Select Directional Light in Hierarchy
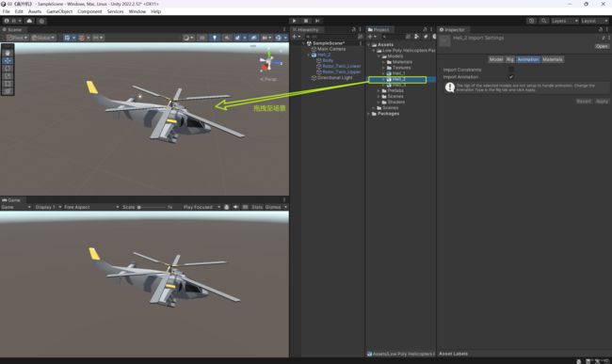The height and width of the screenshot is (364, 612). click(334, 77)
